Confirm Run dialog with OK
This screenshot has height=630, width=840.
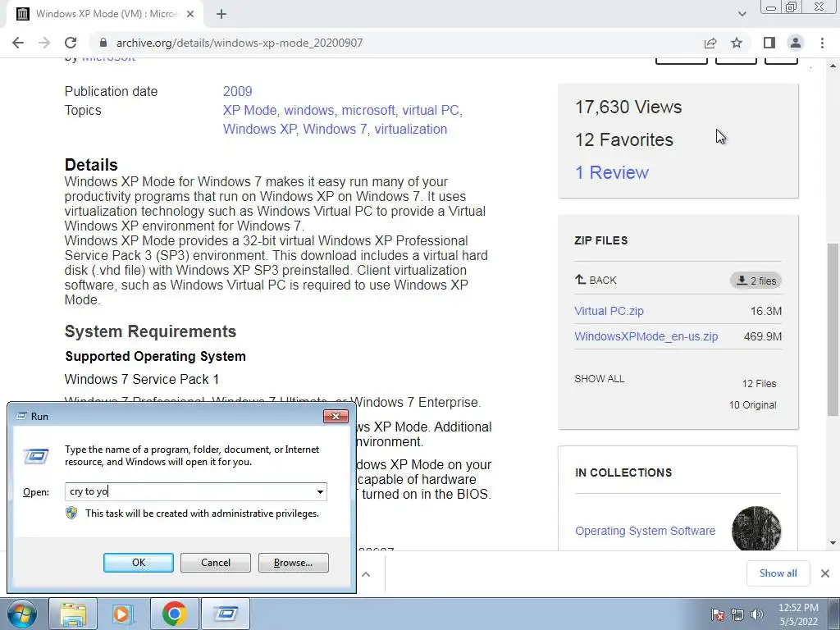pos(138,563)
